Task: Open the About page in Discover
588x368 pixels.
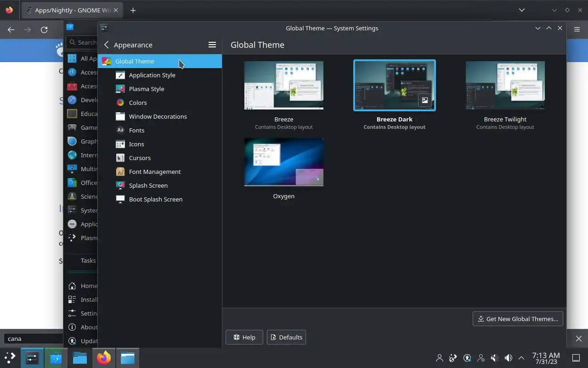Action: (81, 327)
